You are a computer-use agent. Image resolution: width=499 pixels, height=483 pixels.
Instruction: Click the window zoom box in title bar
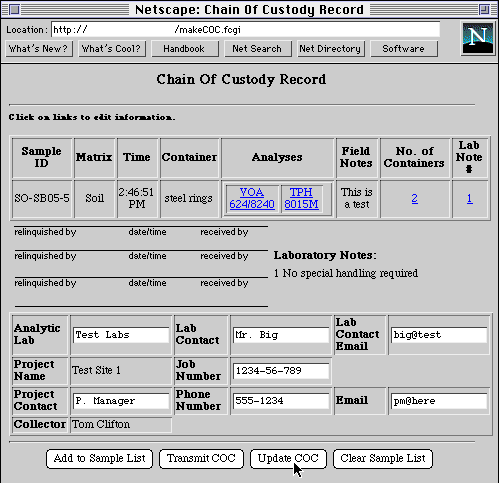pyautogui.click(x=484, y=10)
